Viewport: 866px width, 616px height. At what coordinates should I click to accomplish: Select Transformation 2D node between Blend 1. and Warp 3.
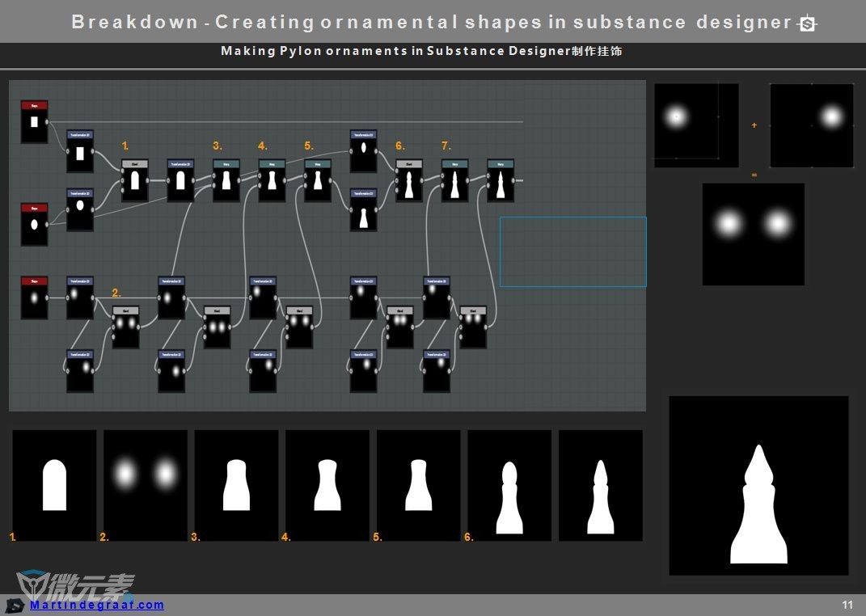pos(180,180)
